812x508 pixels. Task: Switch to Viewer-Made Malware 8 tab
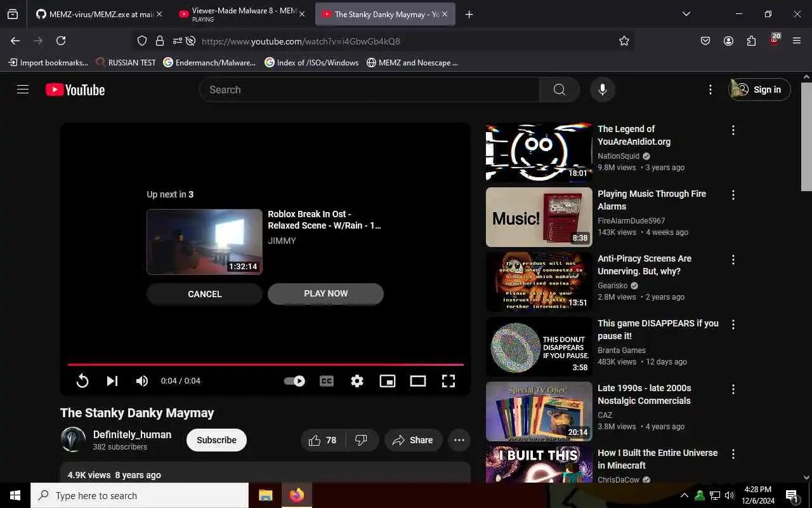click(243, 14)
